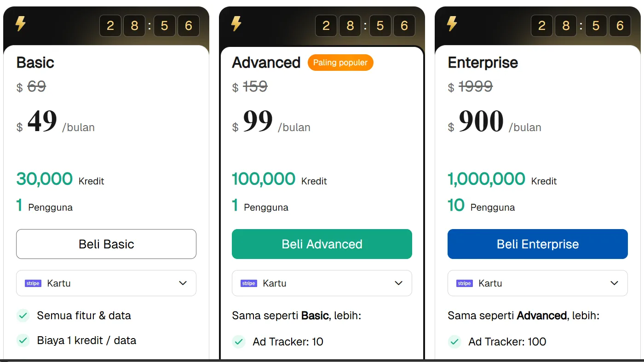This screenshot has height=362, width=644.
Task: Click the checkmark beside Semua fitur & data
Action: coord(23,316)
